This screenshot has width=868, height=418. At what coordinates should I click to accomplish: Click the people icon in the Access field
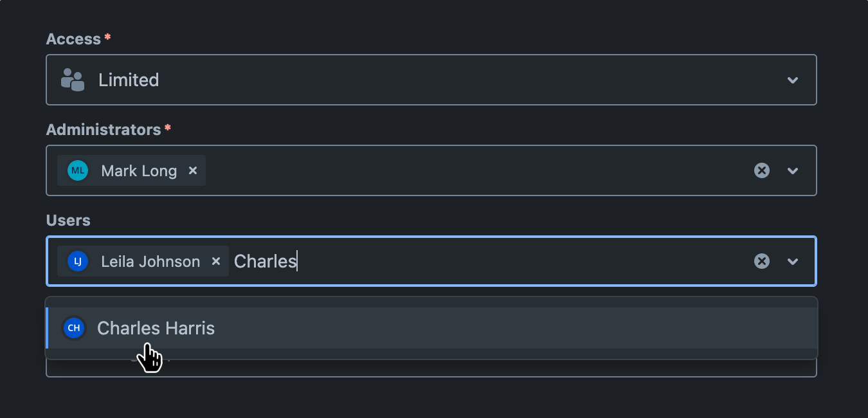(x=73, y=79)
